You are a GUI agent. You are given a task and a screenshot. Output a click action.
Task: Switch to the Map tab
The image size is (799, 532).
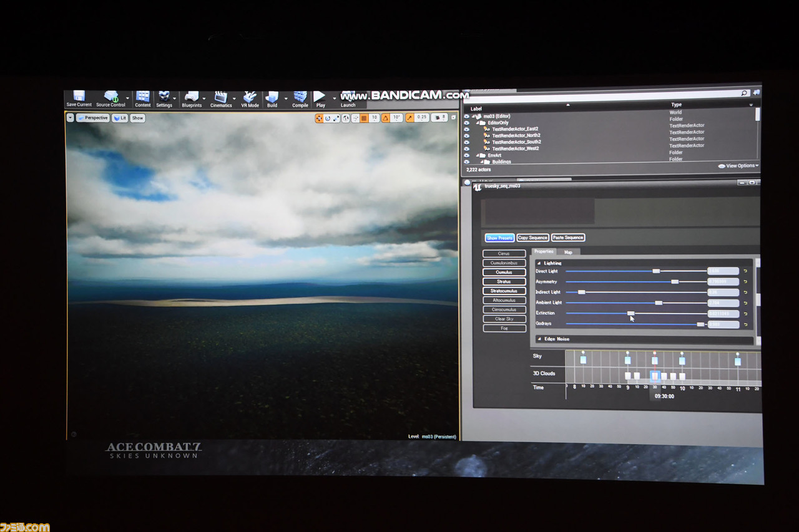click(x=568, y=252)
